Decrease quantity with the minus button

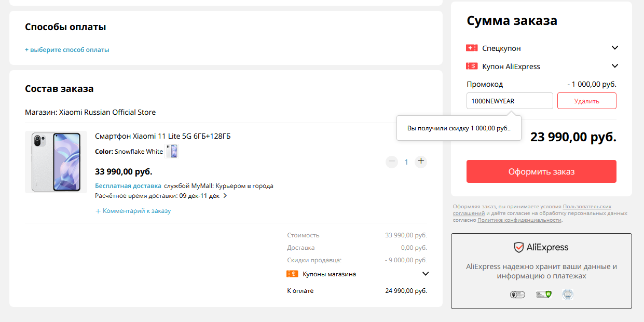[392, 162]
